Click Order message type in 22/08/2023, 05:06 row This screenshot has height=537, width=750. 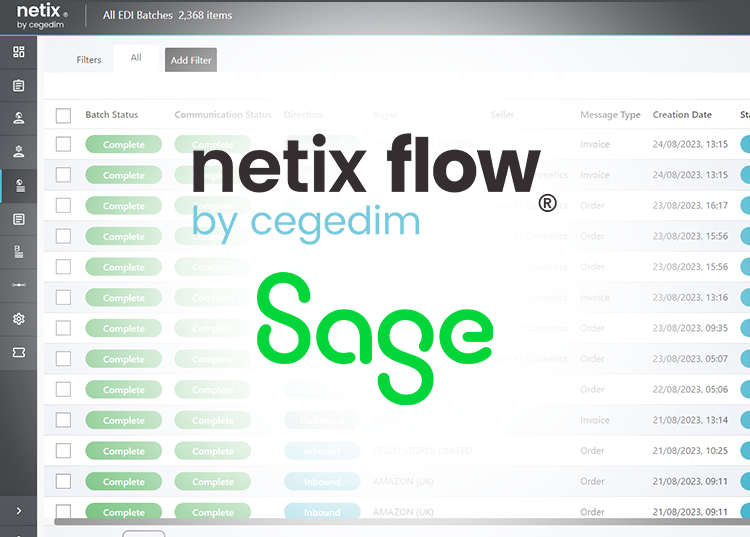pos(592,389)
